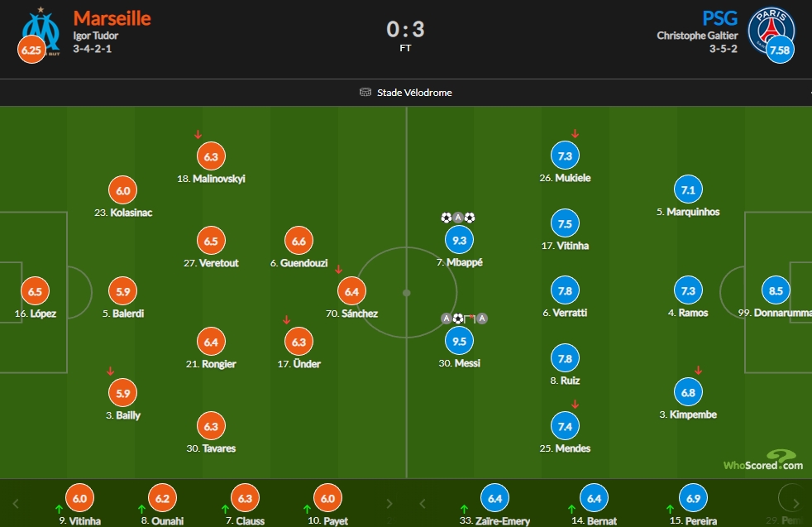Image resolution: width=812 pixels, height=527 pixels.
Task: Click PSG's 7.58 team rating badge
Action: click(x=780, y=50)
